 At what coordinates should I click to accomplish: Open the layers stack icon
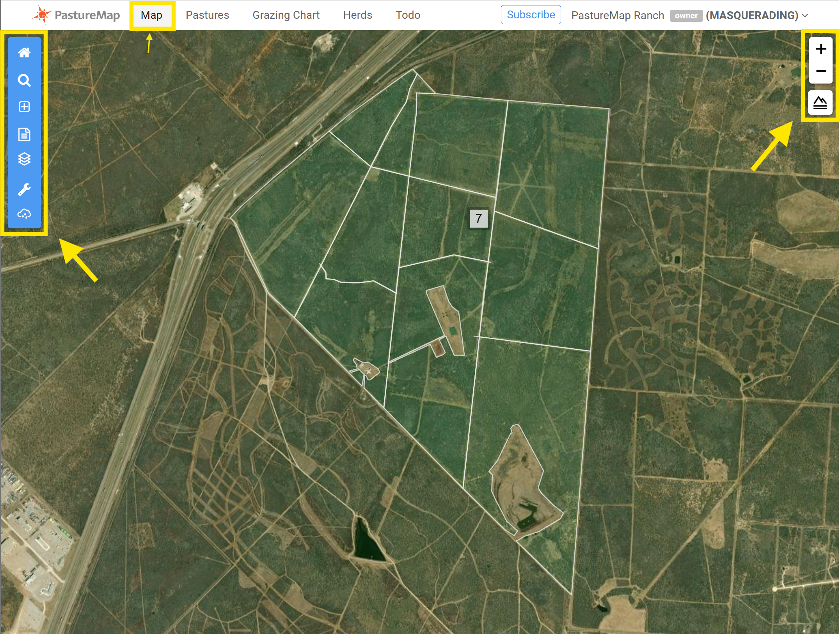[x=24, y=159]
